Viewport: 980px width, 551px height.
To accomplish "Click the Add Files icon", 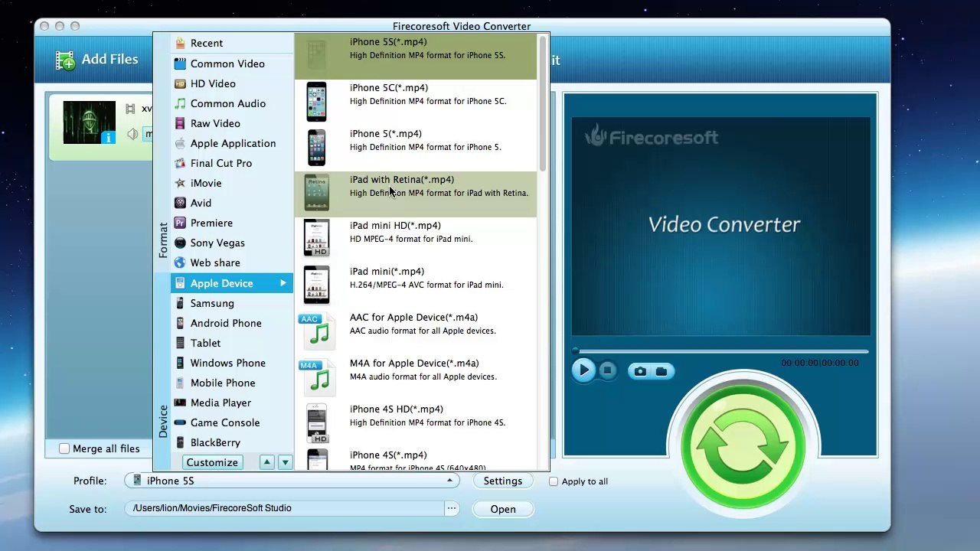I will pyautogui.click(x=66, y=60).
